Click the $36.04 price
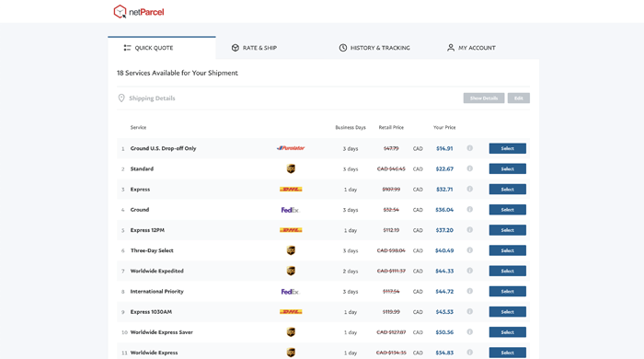 pyautogui.click(x=444, y=210)
